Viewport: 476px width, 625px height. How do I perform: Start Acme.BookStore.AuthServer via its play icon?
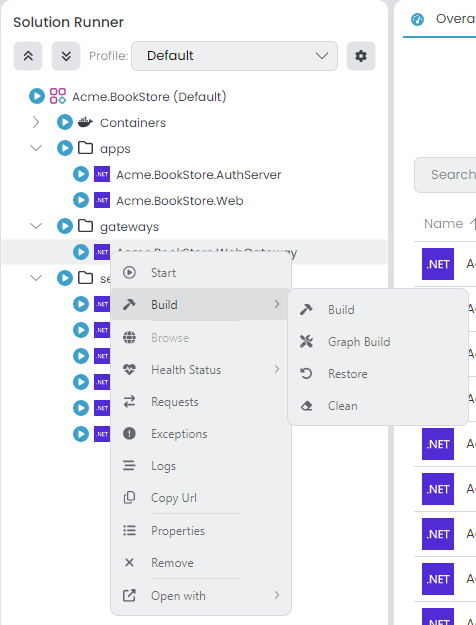(81, 174)
